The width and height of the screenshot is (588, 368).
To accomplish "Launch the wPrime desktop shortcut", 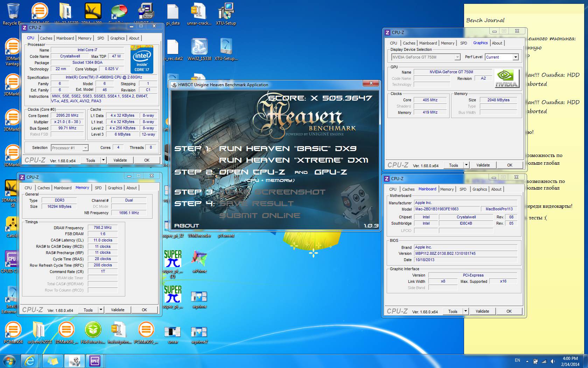I will click(x=199, y=261).
